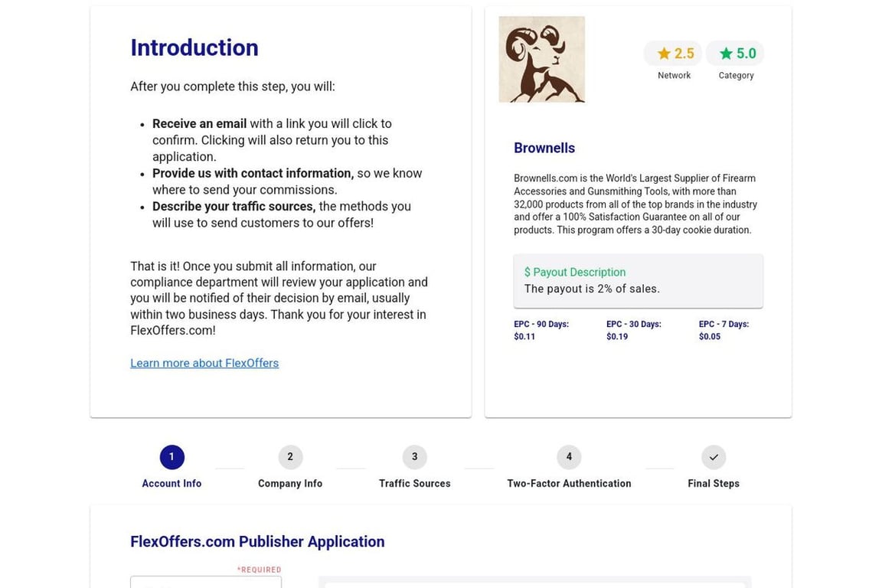Click the Company Info step label
The height and width of the screenshot is (588, 882).
(290, 483)
